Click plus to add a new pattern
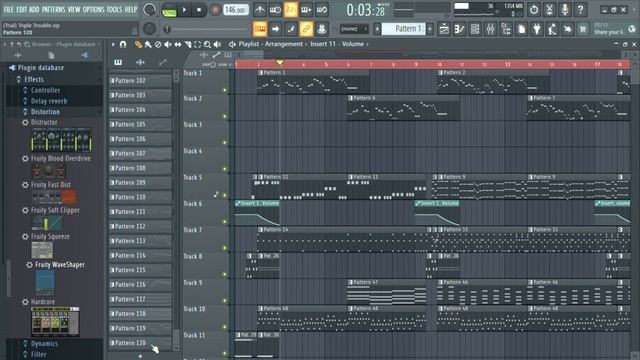 [x=430, y=29]
